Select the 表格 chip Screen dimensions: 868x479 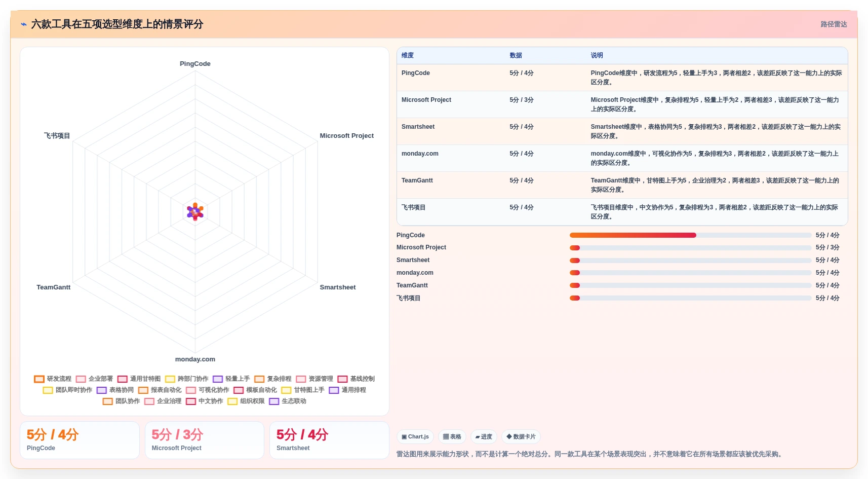coord(452,436)
